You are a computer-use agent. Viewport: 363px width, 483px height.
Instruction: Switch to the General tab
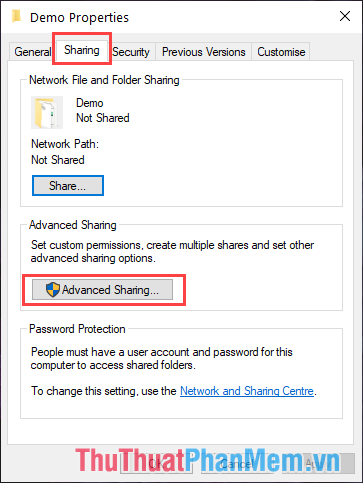pyautogui.click(x=32, y=52)
